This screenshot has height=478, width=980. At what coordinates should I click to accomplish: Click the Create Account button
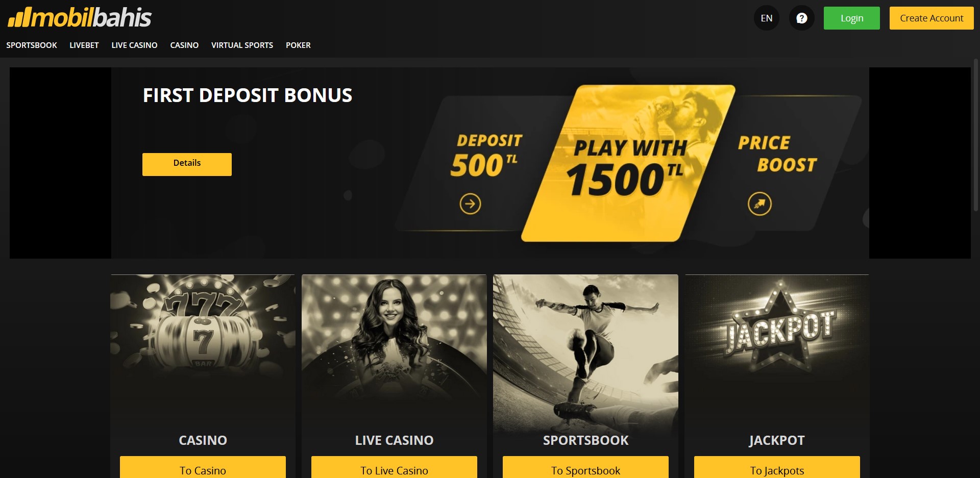coord(932,18)
